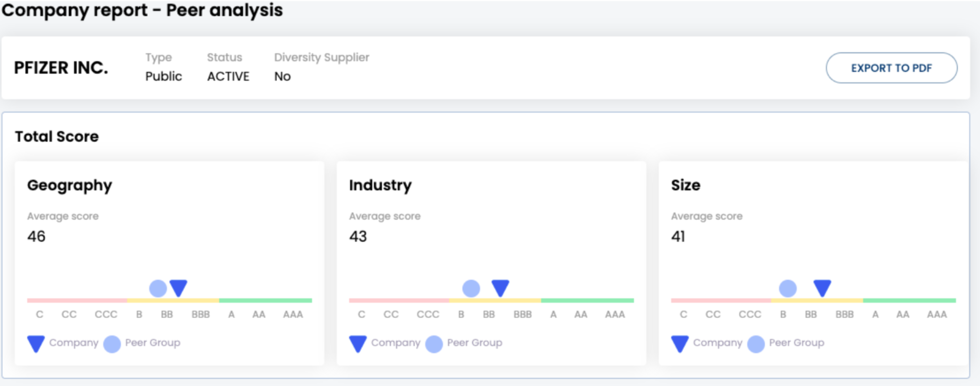
Task: Click the Geography card title
Action: [x=70, y=186]
